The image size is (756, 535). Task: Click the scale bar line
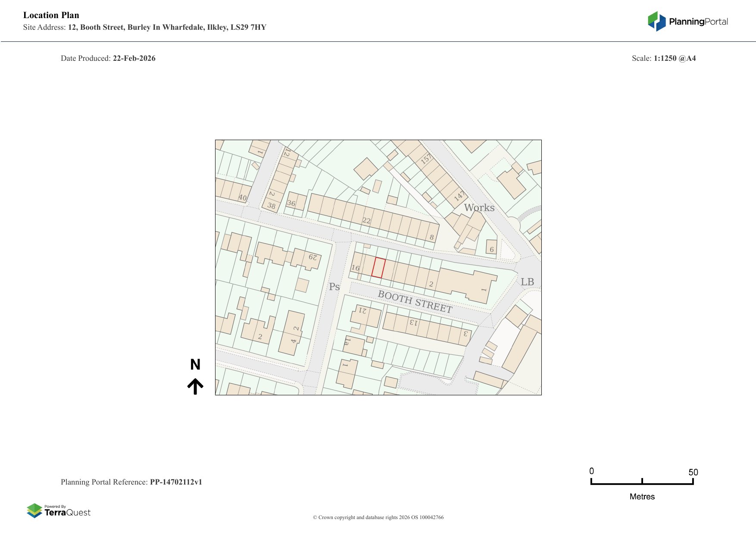(x=642, y=484)
